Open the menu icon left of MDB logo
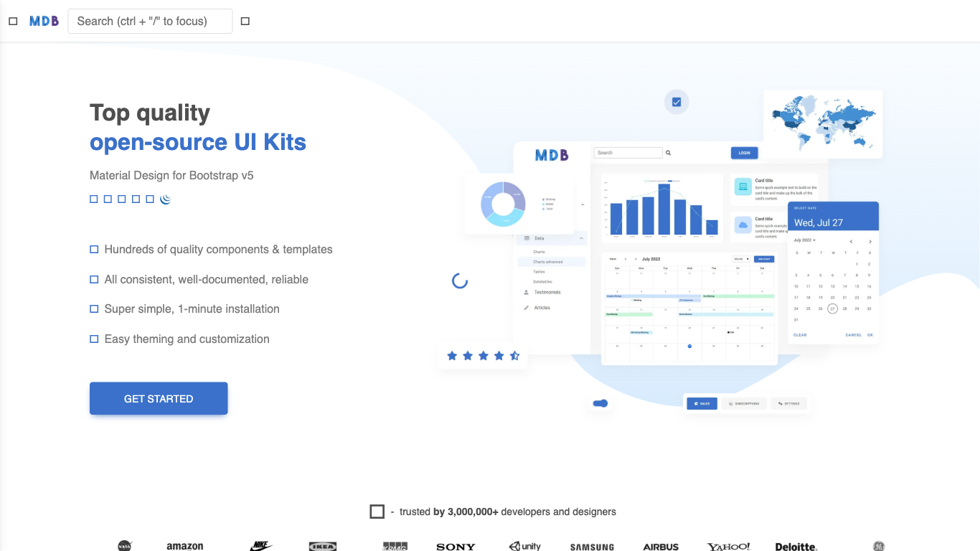This screenshot has height=551, width=980. 13,22
